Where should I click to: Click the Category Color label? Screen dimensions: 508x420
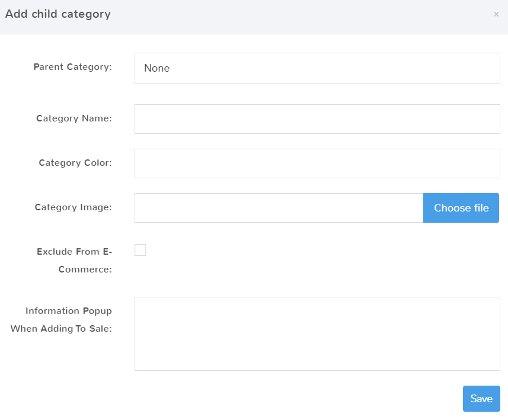tap(75, 163)
